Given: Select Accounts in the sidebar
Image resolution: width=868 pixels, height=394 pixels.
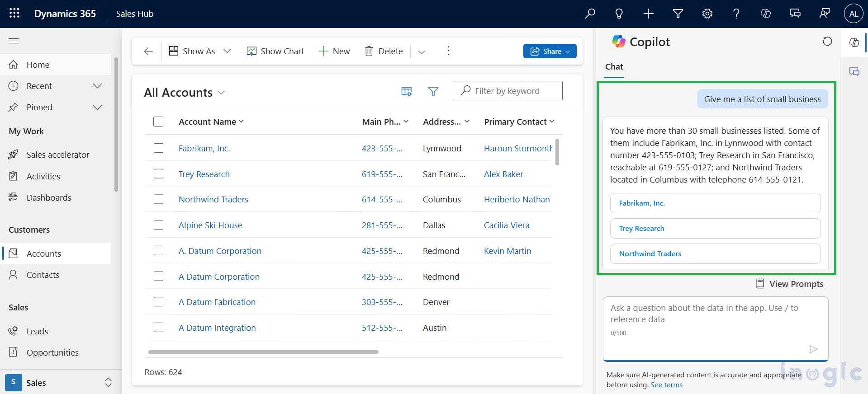Looking at the screenshot, I should [x=56, y=253].
